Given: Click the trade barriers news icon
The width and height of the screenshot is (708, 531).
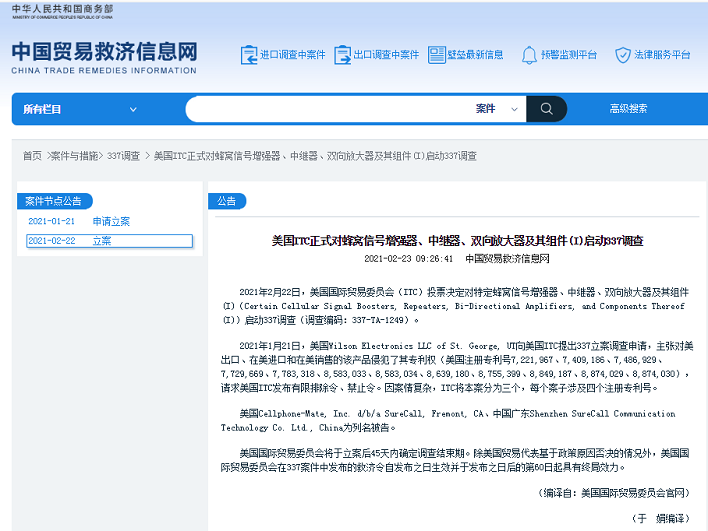Looking at the screenshot, I should pos(437,55).
